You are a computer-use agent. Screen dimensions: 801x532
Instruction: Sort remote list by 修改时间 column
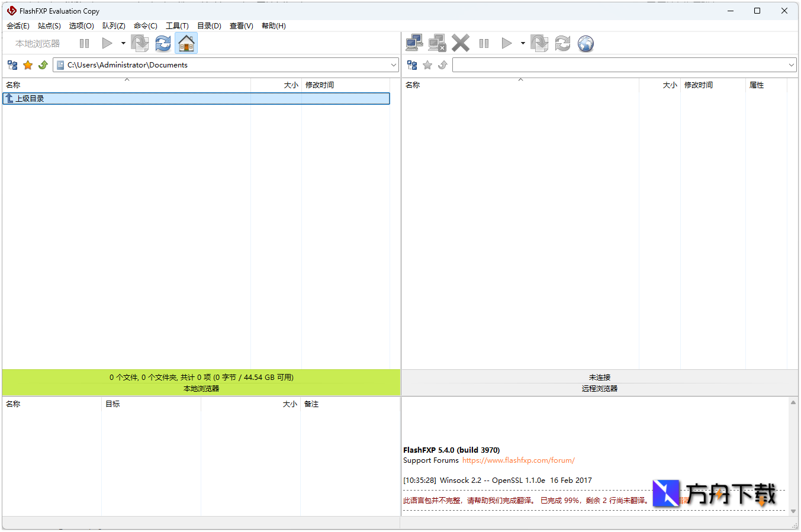click(713, 85)
